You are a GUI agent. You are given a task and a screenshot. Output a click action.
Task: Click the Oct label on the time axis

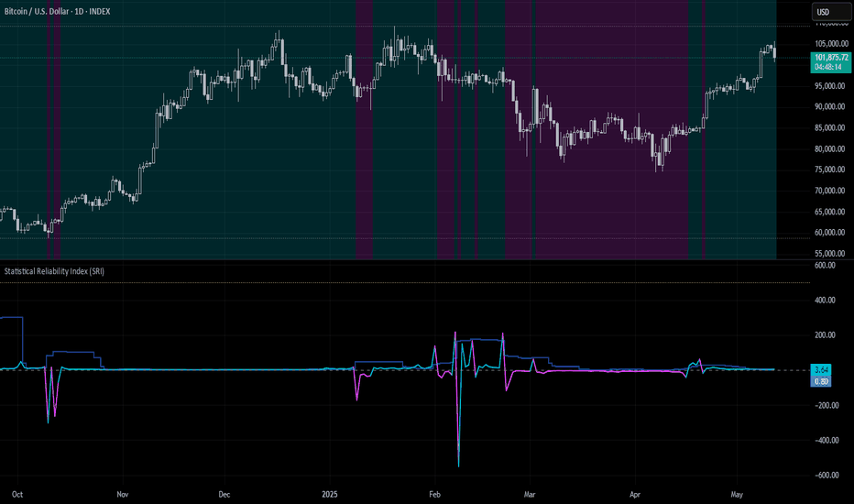pyautogui.click(x=17, y=495)
